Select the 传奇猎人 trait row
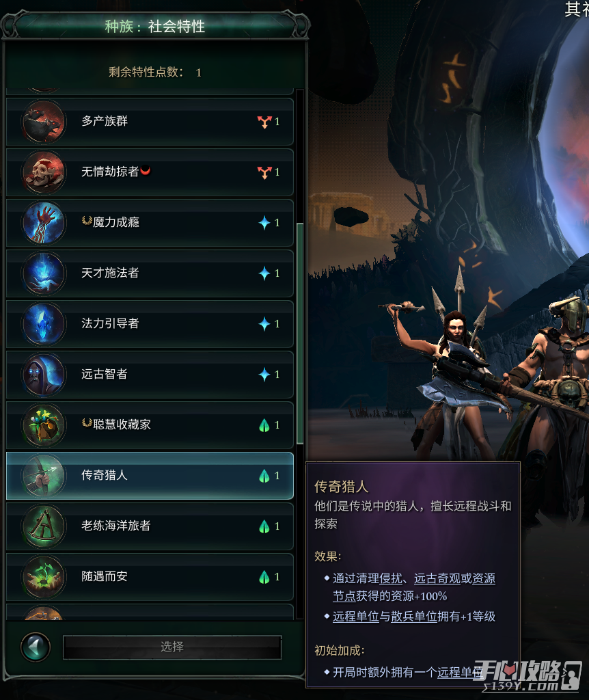The image size is (589, 700). click(x=150, y=476)
